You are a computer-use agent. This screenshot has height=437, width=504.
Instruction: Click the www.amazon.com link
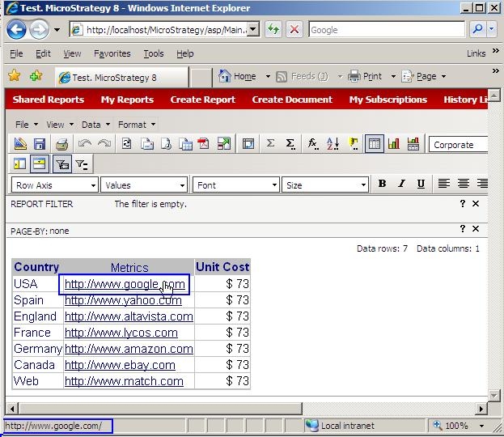129,349
